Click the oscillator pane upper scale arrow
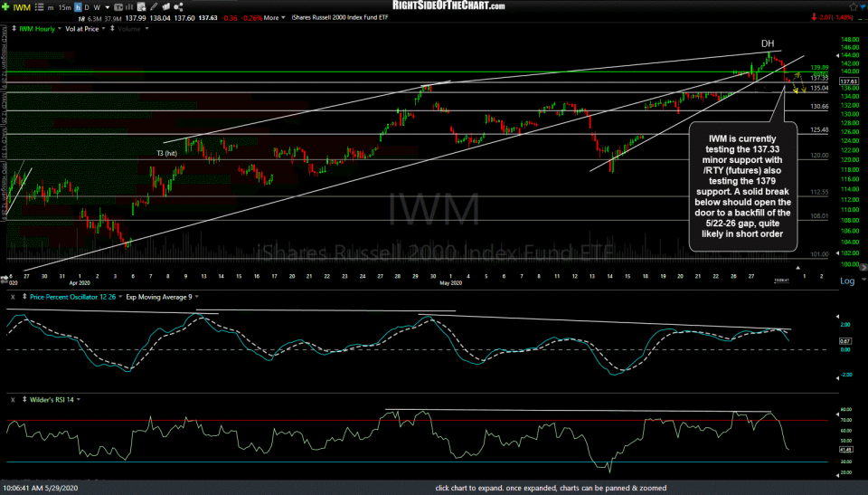The width and height of the screenshot is (868, 495). (837, 316)
